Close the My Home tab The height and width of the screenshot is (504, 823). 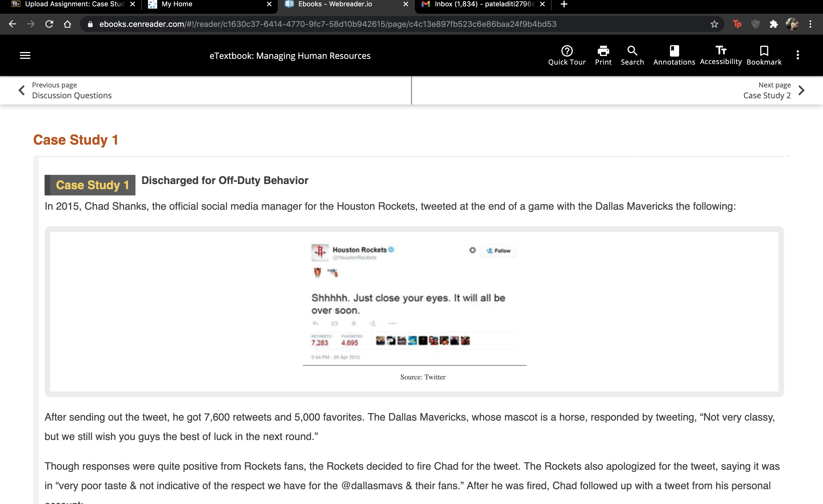269,4
